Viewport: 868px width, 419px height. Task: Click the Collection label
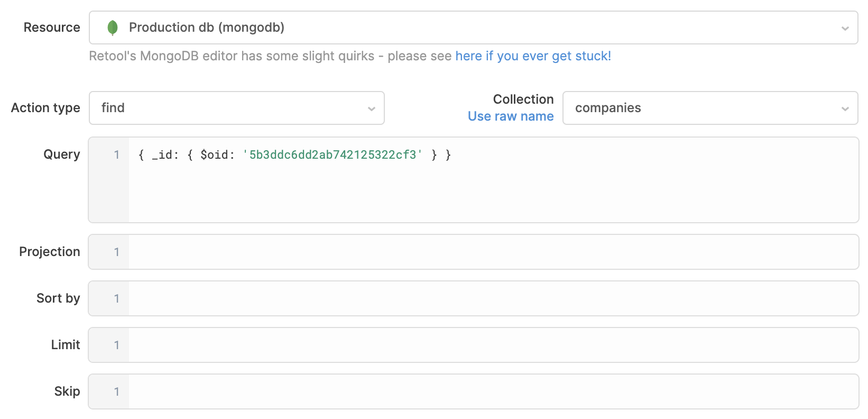(523, 99)
